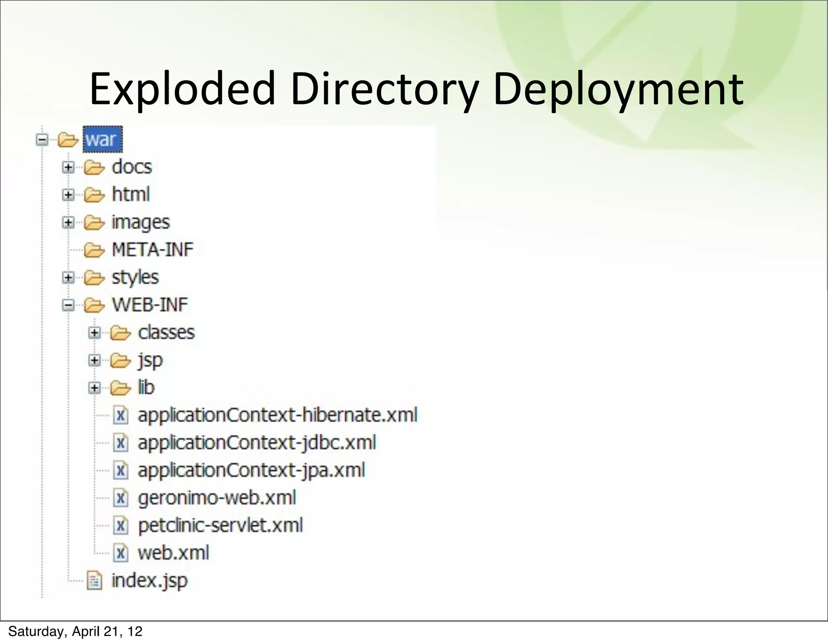This screenshot has height=644, width=828.
Task: Click the index.jsp file icon
Action: (x=94, y=581)
